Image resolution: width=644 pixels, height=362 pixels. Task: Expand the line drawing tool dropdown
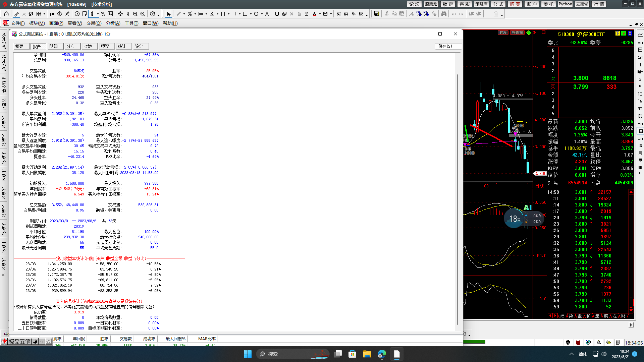184,14
